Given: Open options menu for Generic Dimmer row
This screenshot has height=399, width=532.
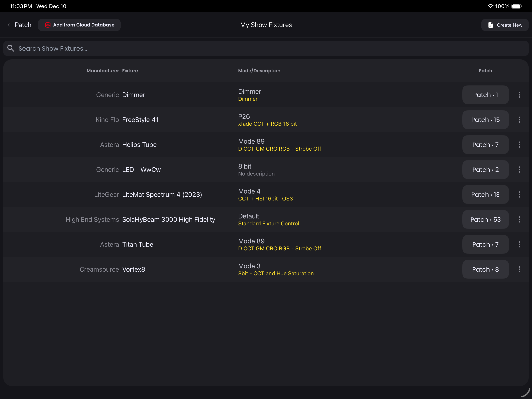Looking at the screenshot, I should pyautogui.click(x=519, y=95).
